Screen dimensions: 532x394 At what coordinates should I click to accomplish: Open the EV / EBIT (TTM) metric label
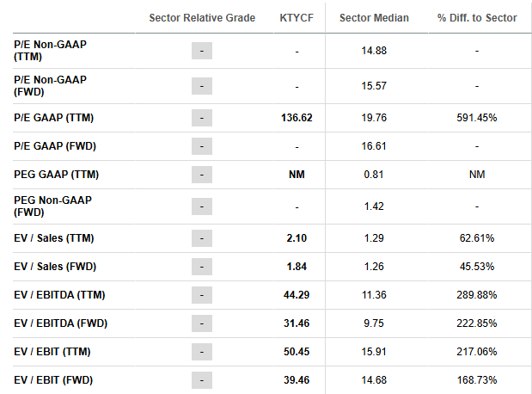tap(52, 352)
